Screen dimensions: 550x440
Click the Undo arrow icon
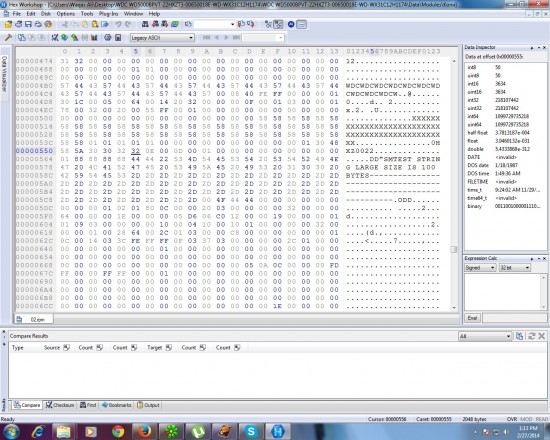pyautogui.click(x=118, y=24)
